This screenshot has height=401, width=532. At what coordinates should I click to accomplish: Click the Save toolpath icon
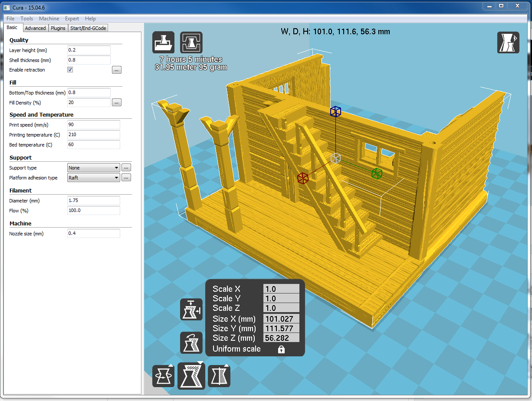click(x=191, y=42)
